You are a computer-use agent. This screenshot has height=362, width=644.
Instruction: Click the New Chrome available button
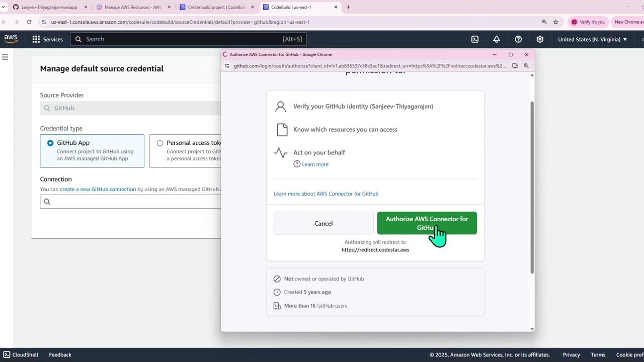point(628,22)
